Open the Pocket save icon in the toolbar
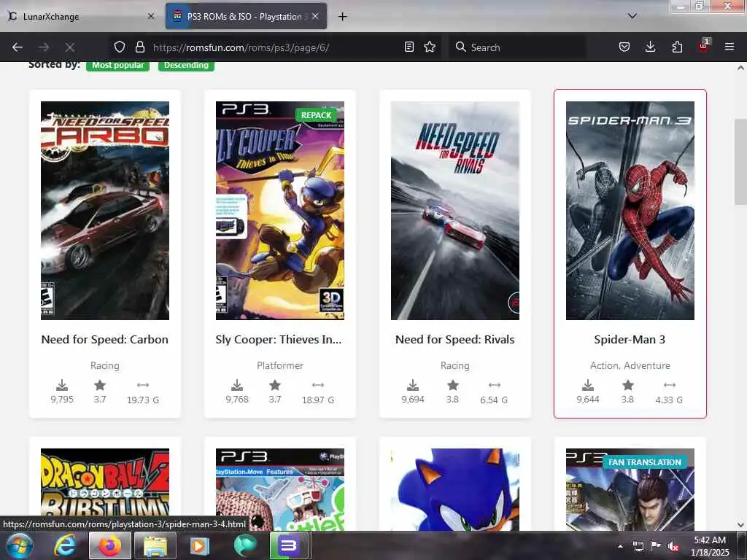This screenshot has width=747, height=560. point(624,47)
